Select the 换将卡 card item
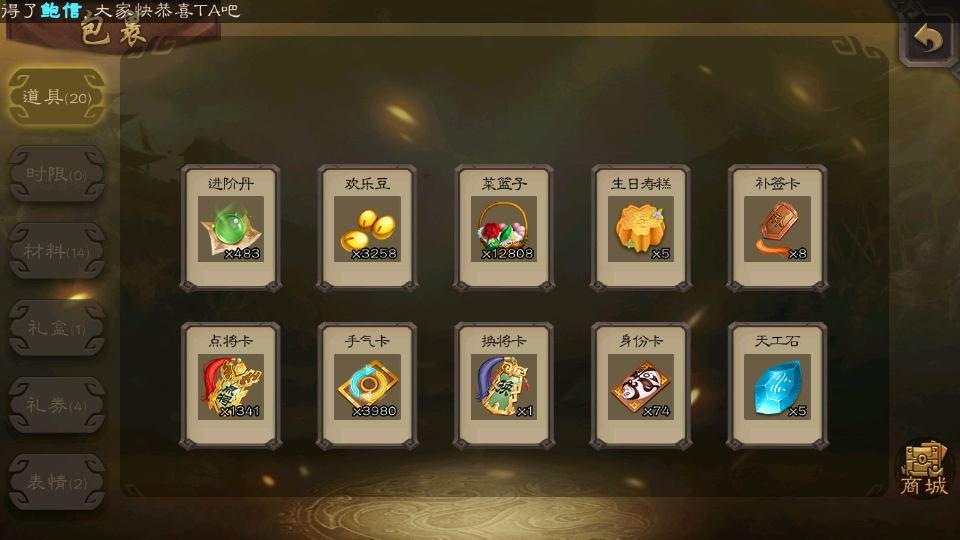Image resolution: width=960 pixels, height=540 pixels. 504,386
